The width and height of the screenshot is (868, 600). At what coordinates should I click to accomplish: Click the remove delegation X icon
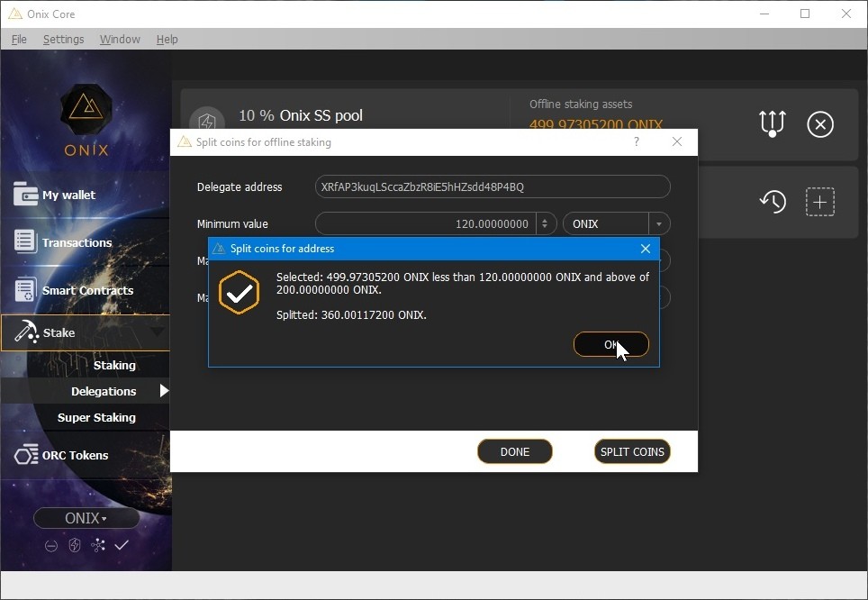[820, 124]
